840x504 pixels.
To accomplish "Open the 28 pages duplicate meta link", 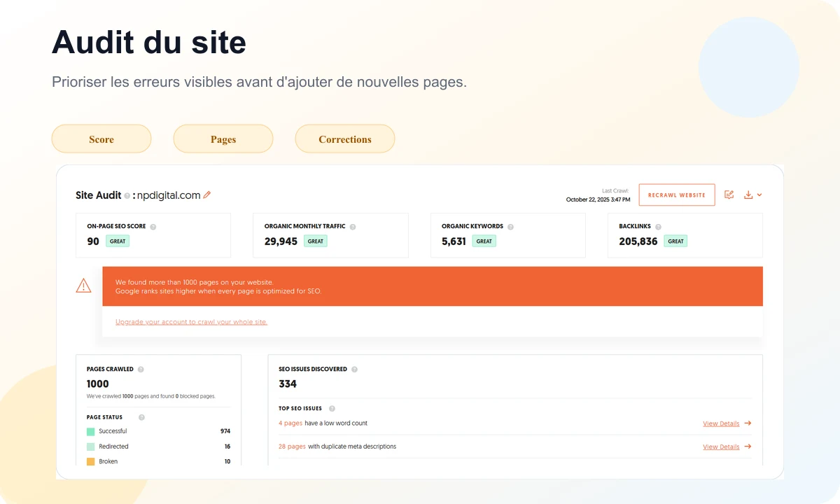I will (292, 447).
